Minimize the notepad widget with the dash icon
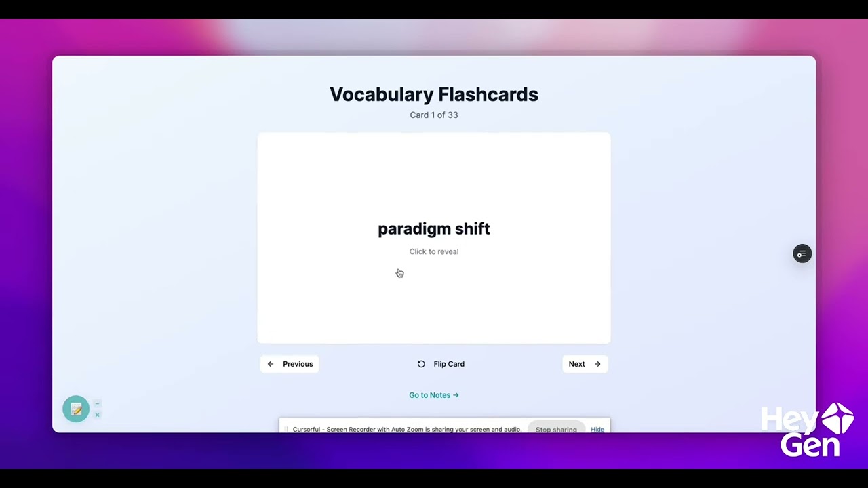Image resolution: width=868 pixels, height=488 pixels. [97, 404]
